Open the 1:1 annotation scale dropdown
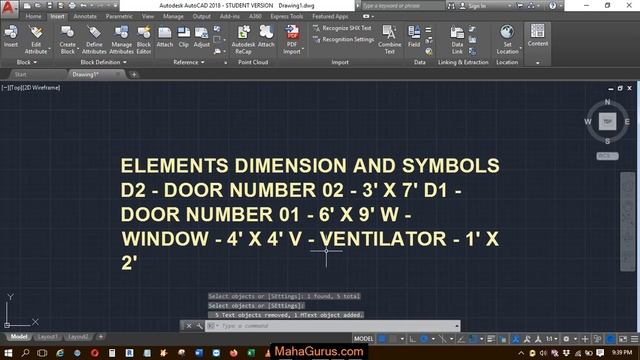The width and height of the screenshot is (640, 360). pos(551,339)
